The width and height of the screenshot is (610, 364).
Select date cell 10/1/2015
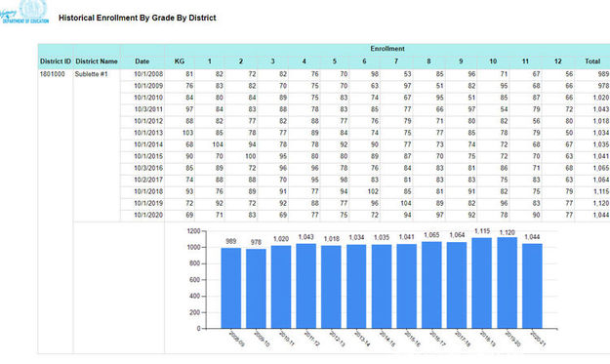[x=148, y=156]
